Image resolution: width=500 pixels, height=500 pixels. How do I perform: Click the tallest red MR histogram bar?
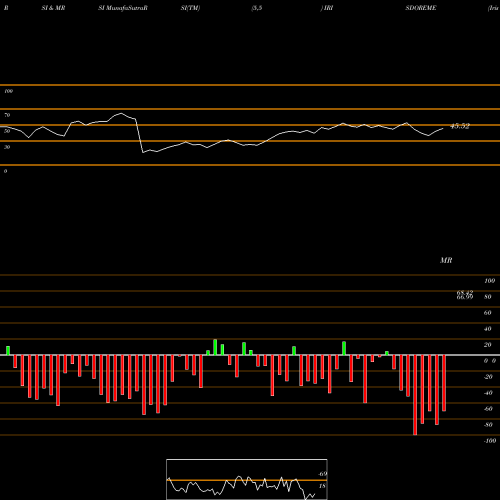[415, 395]
